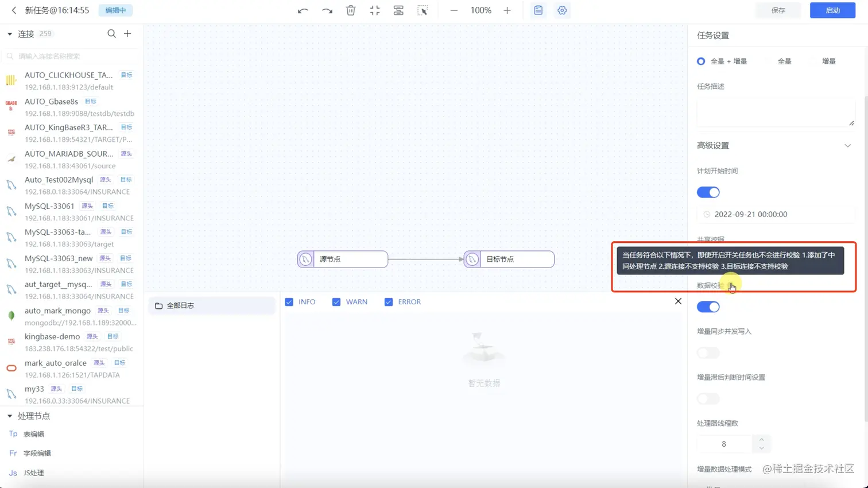This screenshot has width=868, height=488.
Task: Collapse the connections section triangle
Action: point(10,34)
